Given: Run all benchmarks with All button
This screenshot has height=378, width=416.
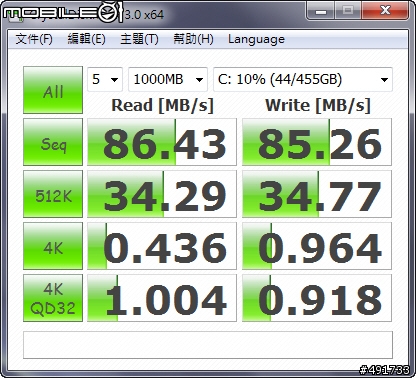Looking at the screenshot, I should [53, 90].
